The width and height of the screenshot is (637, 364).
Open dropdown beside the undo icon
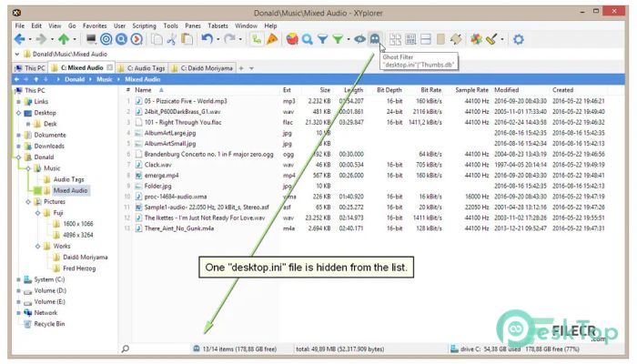(x=218, y=39)
